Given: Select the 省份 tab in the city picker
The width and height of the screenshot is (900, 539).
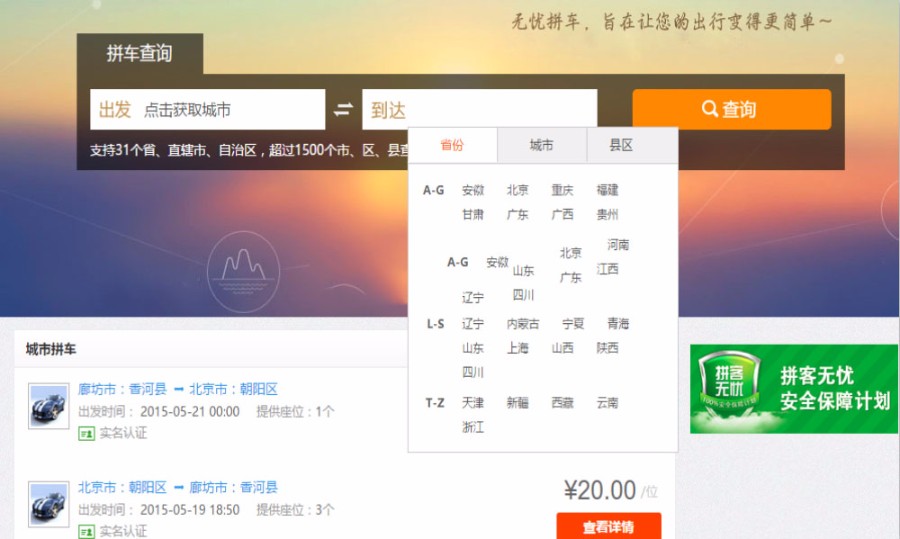Looking at the screenshot, I should coord(452,145).
